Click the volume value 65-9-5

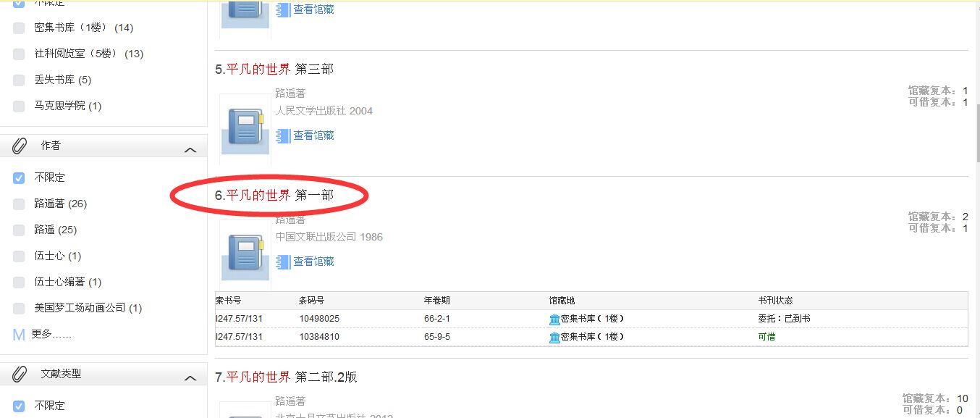tap(437, 337)
